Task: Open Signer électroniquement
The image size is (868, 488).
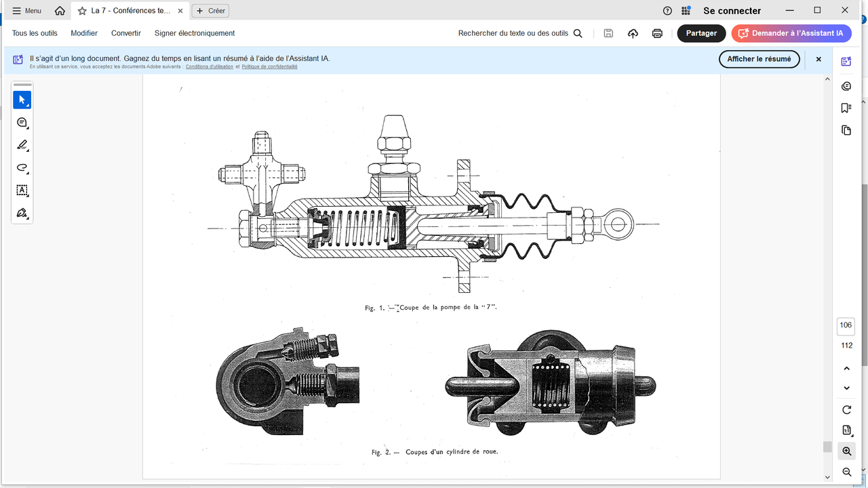Action: coord(195,33)
